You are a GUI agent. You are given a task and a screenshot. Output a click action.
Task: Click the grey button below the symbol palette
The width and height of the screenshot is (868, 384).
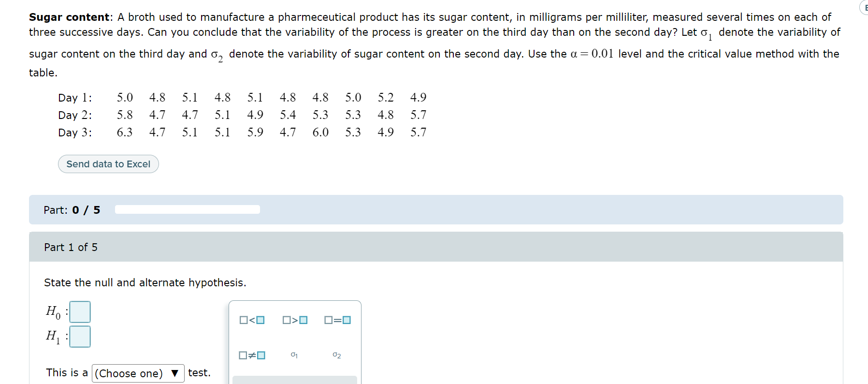click(295, 382)
